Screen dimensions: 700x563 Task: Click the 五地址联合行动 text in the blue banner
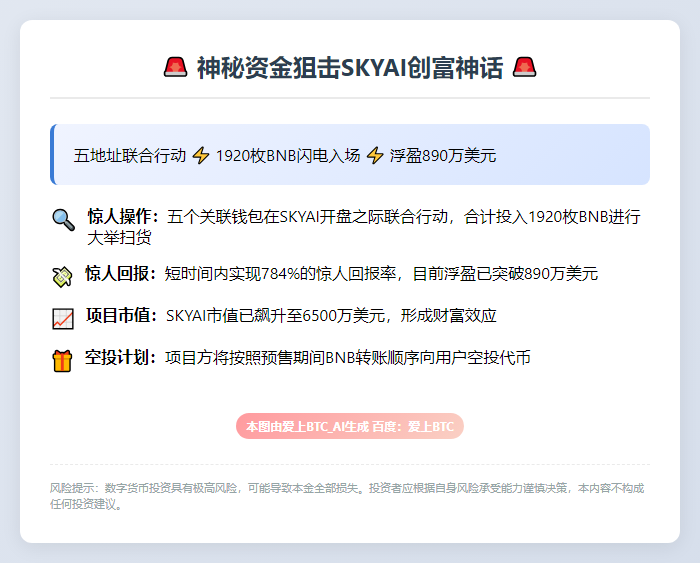click(x=130, y=155)
